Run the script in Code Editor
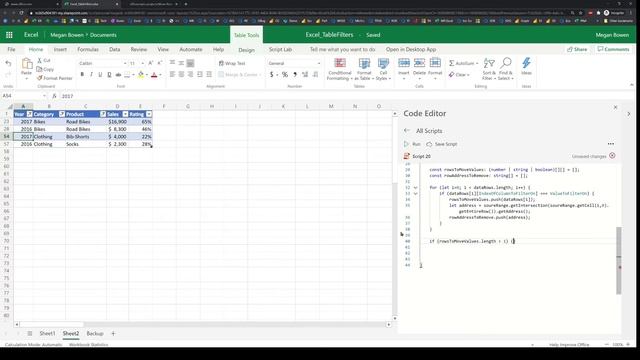The height and width of the screenshot is (360, 640). tap(412, 144)
